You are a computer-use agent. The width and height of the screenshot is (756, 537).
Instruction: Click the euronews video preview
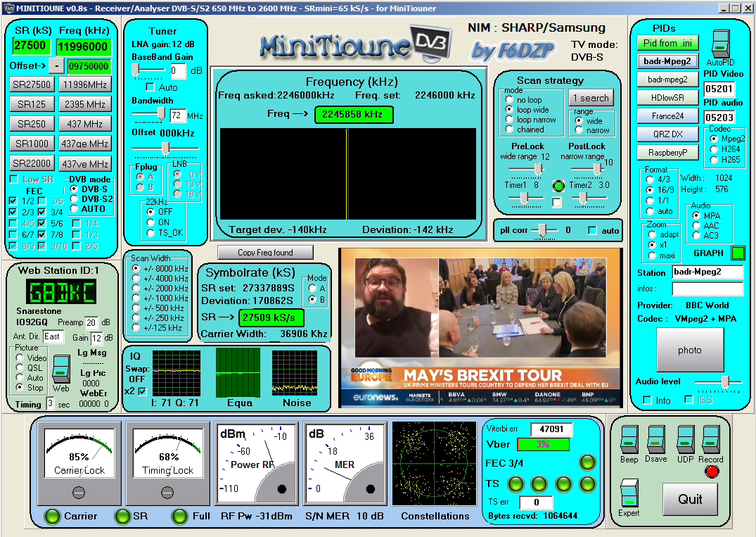pyautogui.click(x=481, y=327)
